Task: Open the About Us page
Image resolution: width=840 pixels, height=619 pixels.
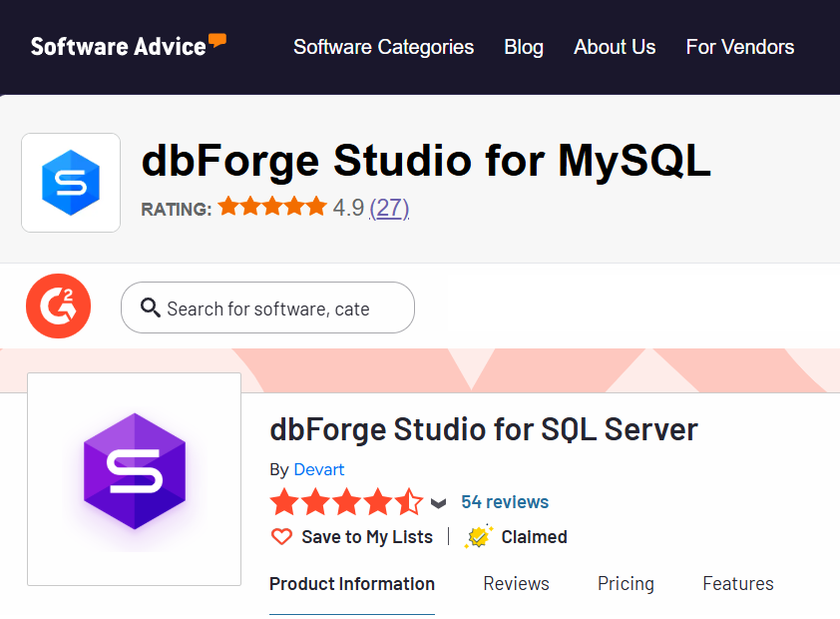Action: 615,47
